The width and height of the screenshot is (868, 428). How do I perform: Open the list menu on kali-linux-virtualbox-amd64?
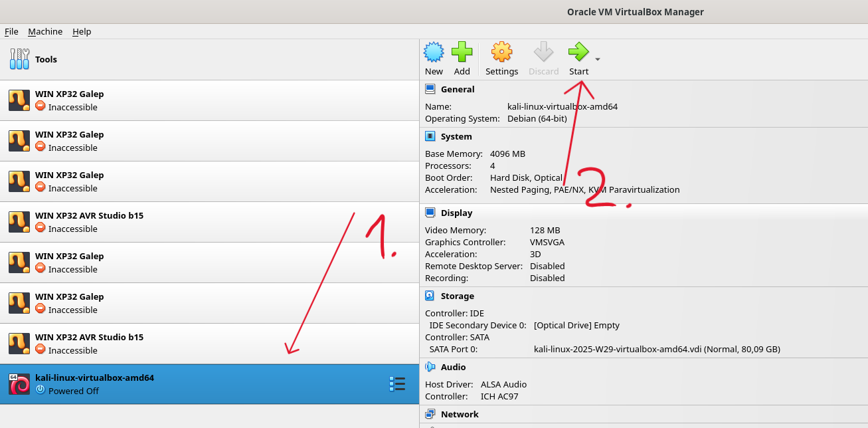tap(397, 383)
